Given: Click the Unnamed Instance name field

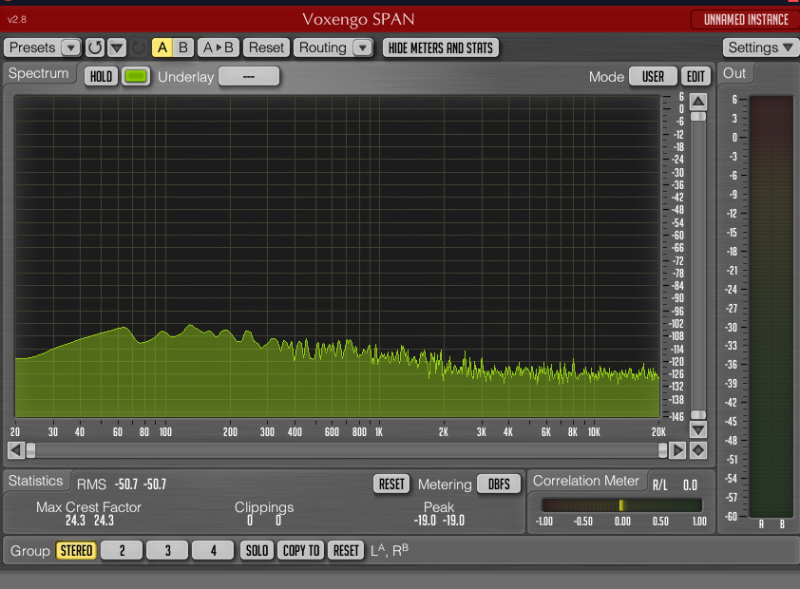Looking at the screenshot, I should (746, 20).
